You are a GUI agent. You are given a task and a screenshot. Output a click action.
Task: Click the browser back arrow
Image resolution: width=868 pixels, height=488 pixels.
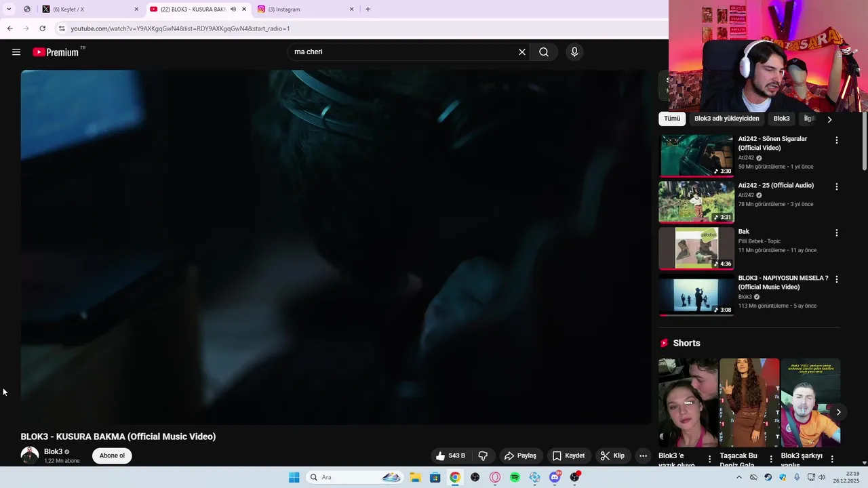9,28
